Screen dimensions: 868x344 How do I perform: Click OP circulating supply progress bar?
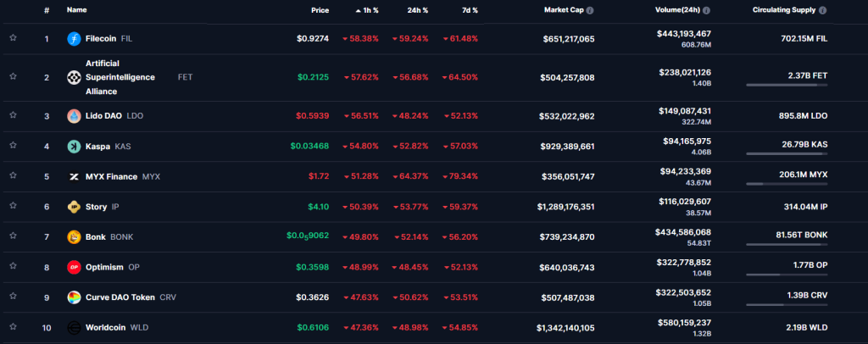787,275
